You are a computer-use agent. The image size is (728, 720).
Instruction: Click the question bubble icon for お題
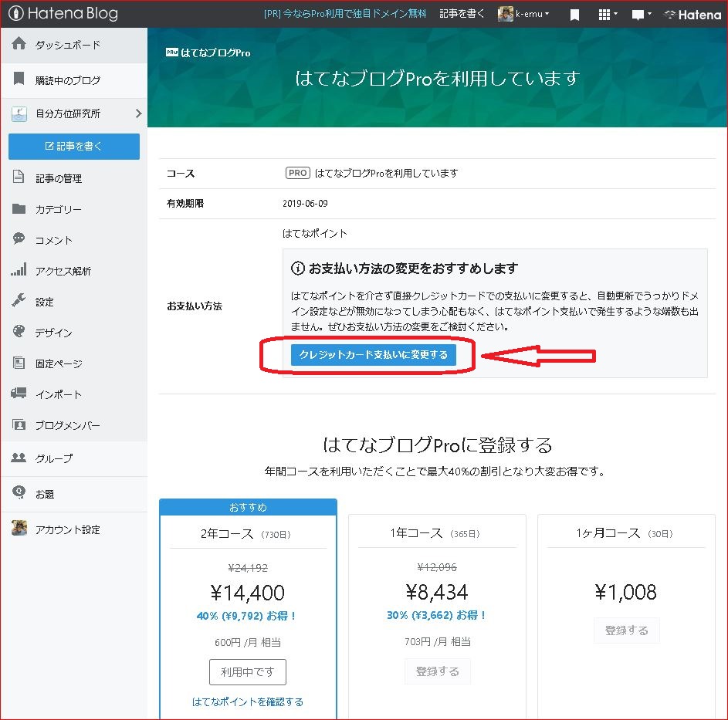pos(19,492)
